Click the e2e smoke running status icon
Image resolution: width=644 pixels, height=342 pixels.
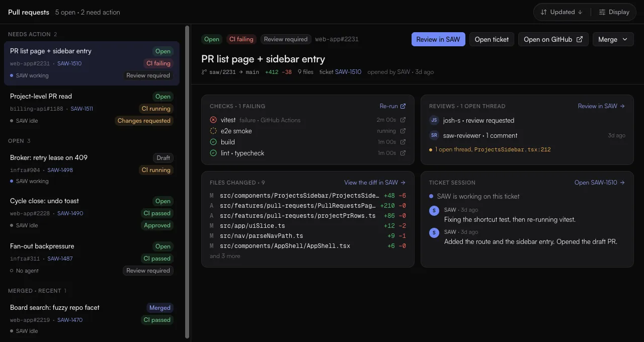[213, 131]
